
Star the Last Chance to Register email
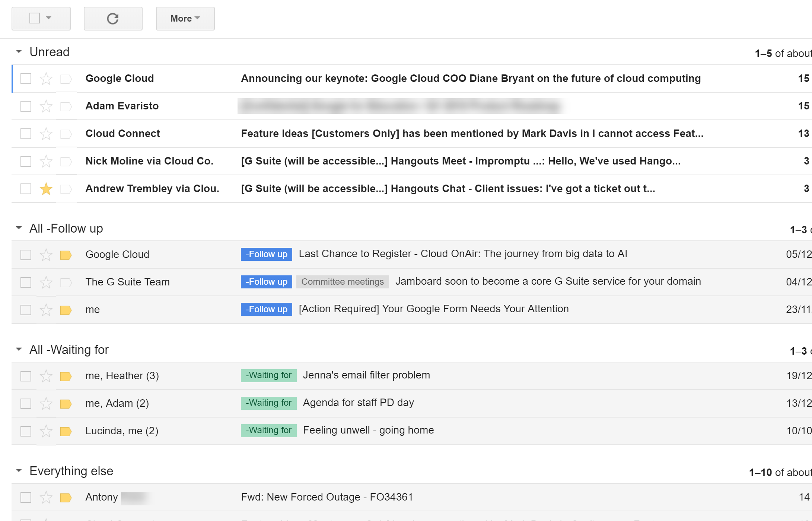[46, 255]
